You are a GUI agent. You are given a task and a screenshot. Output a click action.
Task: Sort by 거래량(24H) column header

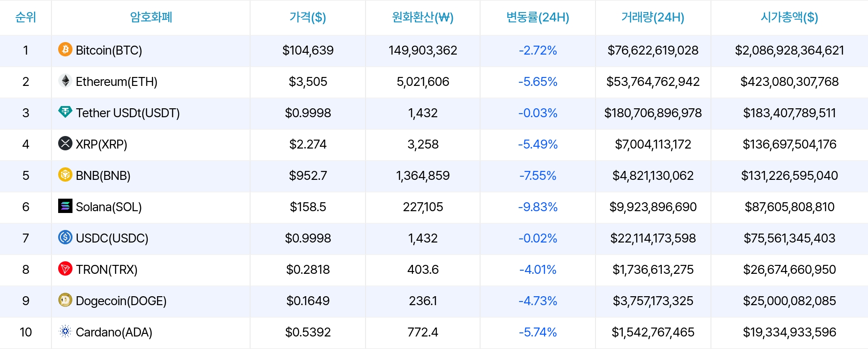coord(653,17)
